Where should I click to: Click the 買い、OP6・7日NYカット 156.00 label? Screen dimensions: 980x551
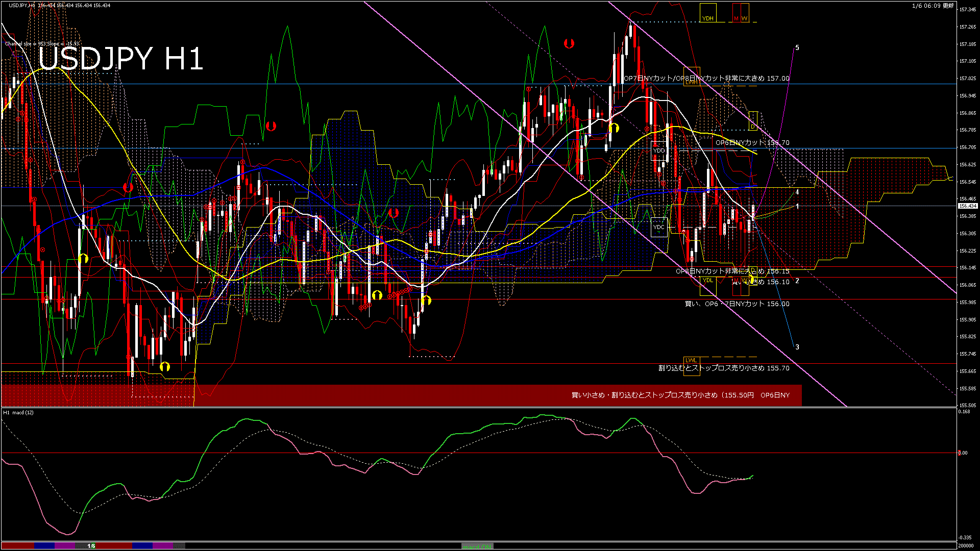point(737,304)
